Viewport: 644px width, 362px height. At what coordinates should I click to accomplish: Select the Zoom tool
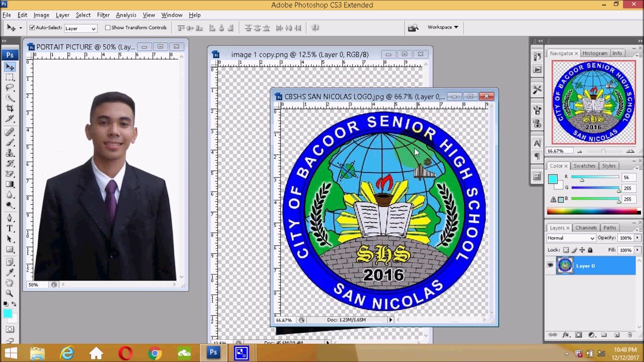[x=10, y=293]
